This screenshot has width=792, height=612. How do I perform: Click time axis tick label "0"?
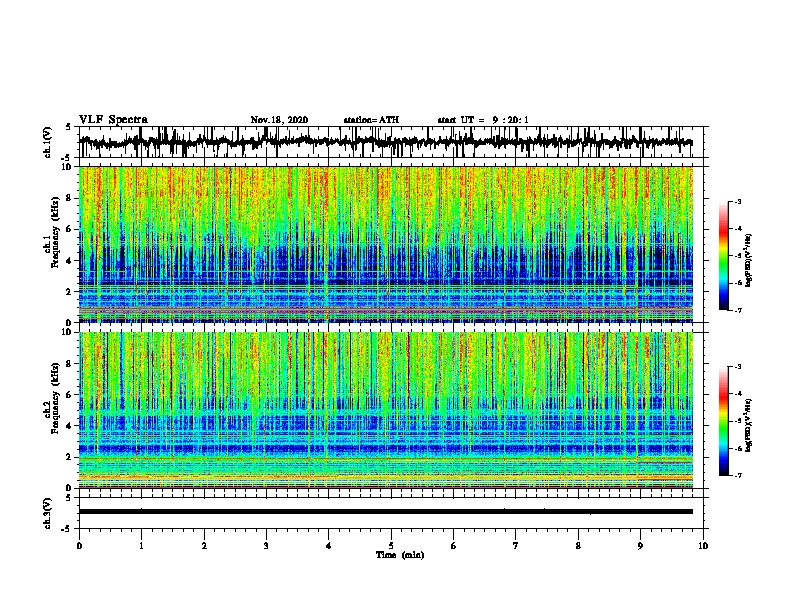pyautogui.click(x=79, y=546)
